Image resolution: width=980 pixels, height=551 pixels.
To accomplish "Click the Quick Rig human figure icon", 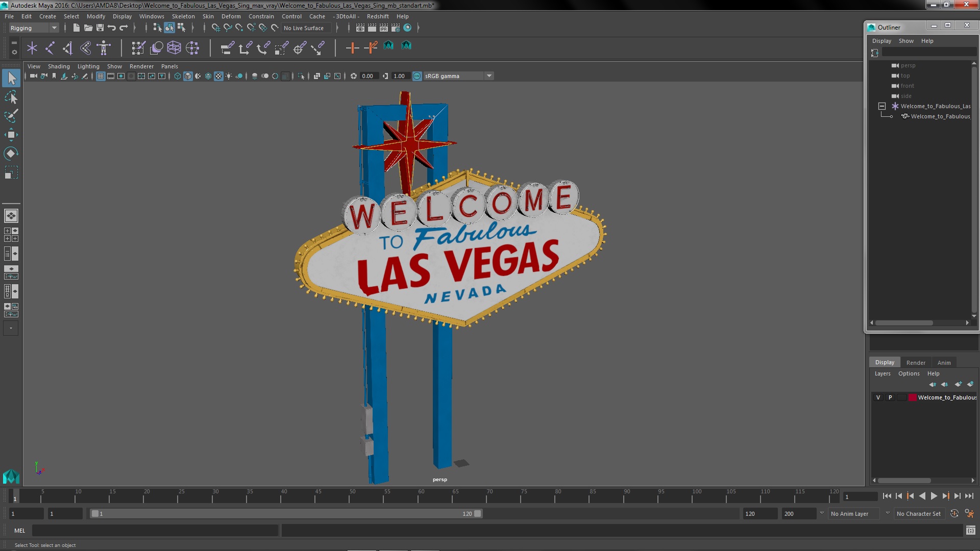I will point(104,48).
